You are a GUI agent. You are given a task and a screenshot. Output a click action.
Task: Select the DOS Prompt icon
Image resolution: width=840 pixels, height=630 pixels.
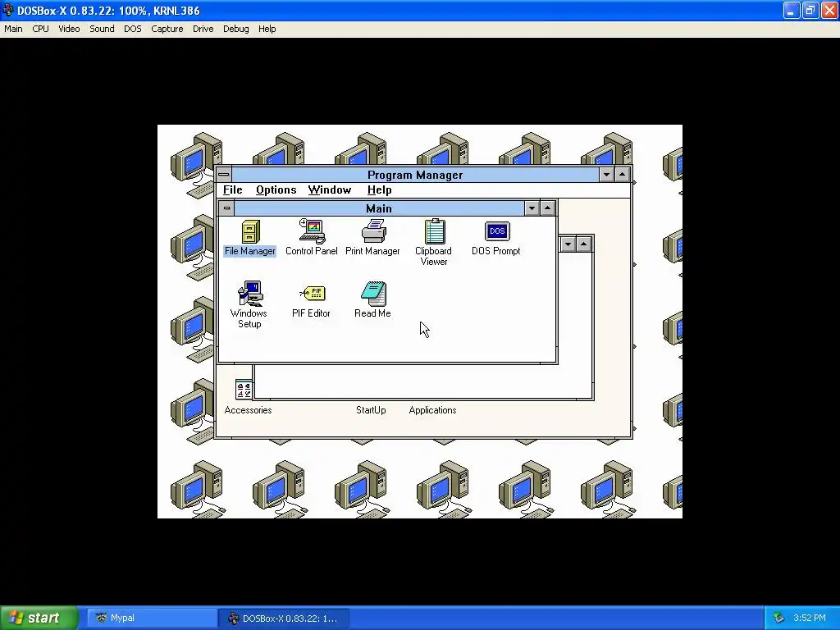(496, 231)
